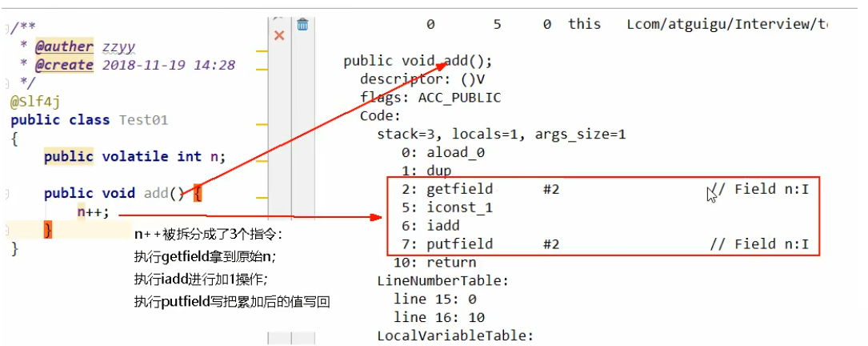
Task: Click the LineNumberTable label in output
Action: [442, 281]
